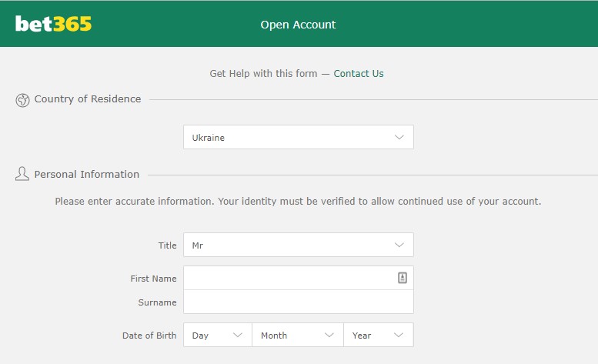
Task: Click the Country of Residence section heading
Action: coord(88,99)
